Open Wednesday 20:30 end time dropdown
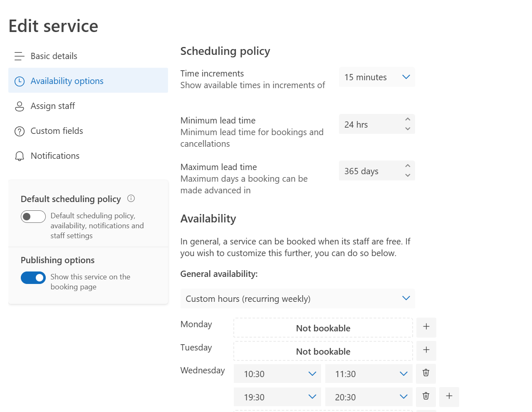This screenshot has height=412, width=532. 369,397
